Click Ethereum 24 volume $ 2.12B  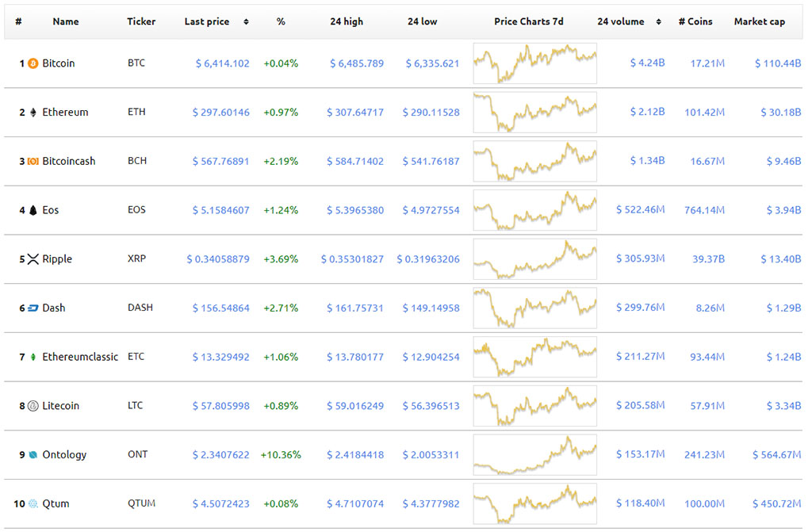(647, 112)
